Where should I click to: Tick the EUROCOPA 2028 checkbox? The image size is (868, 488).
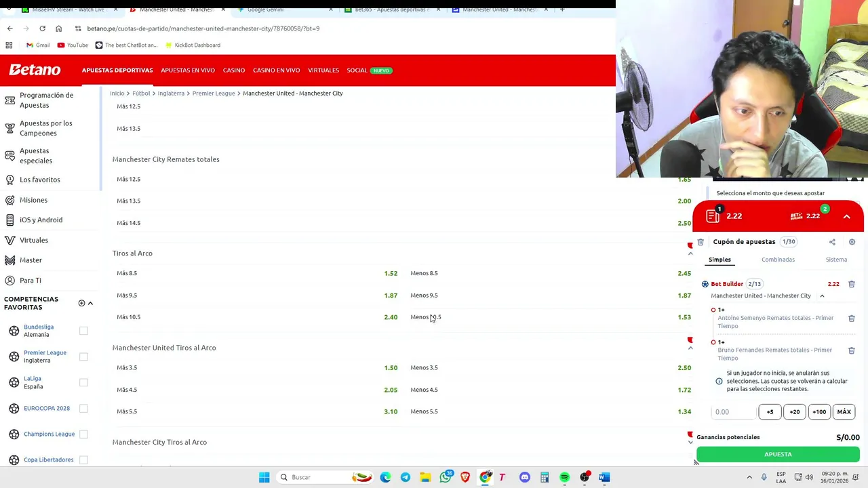pos(83,408)
